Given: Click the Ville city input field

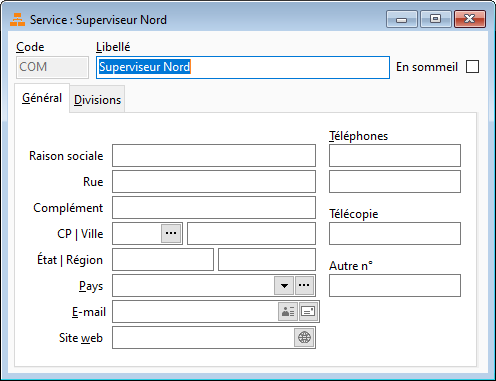Looking at the screenshot, I should click(x=251, y=233).
